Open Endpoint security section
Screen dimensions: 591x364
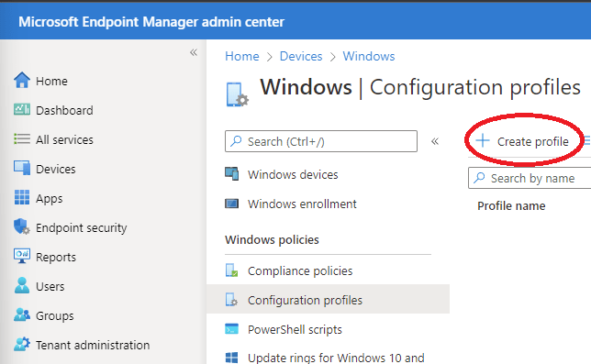pyautogui.click(x=82, y=227)
